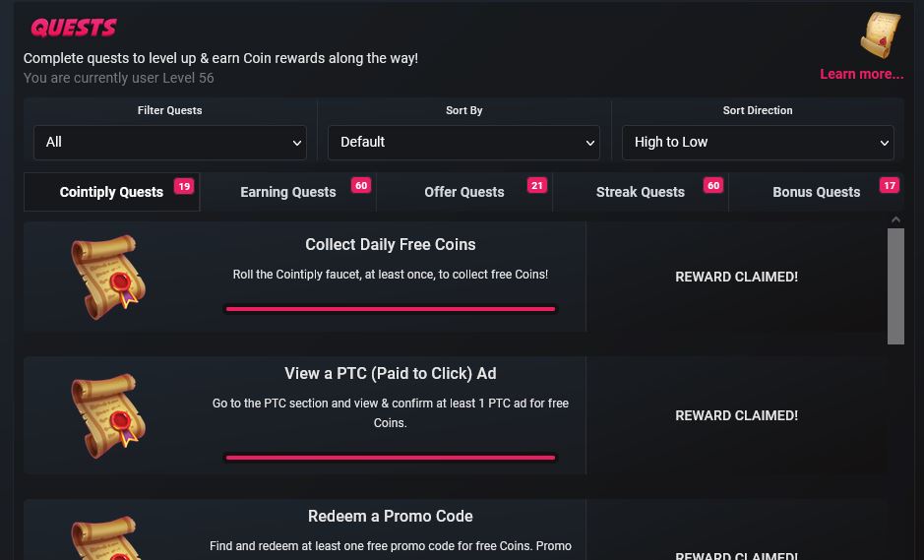The height and width of the screenshot is (560, 924).
Task: Click the Collect Daily Free Coins quest title
Action: point(390,245)
